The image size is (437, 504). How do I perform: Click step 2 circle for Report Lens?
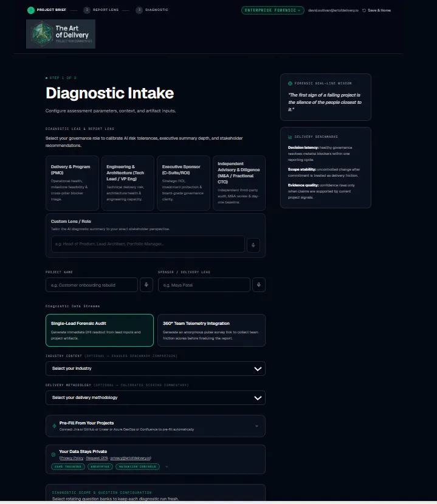(87, 10)
